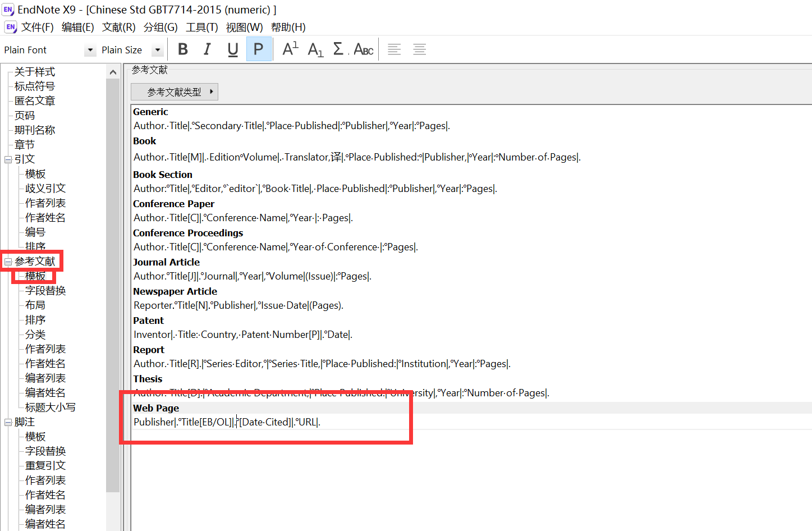Click the Report template line
This screenshot has width=812, height=531.
coord(322,364)
